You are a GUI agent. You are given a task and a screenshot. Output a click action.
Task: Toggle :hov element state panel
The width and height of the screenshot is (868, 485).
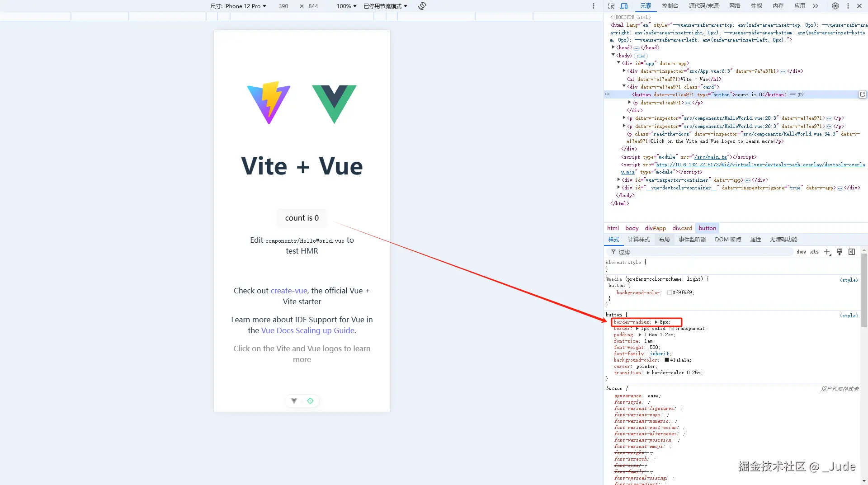(x=801, y=252)
